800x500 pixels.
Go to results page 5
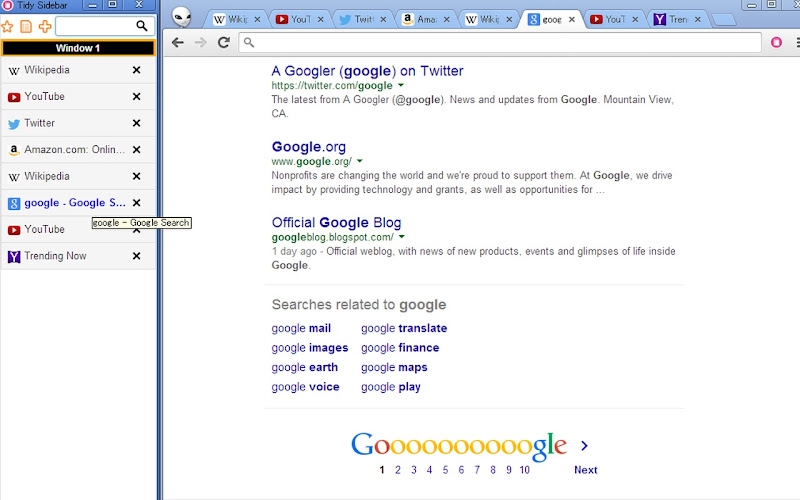445,470
